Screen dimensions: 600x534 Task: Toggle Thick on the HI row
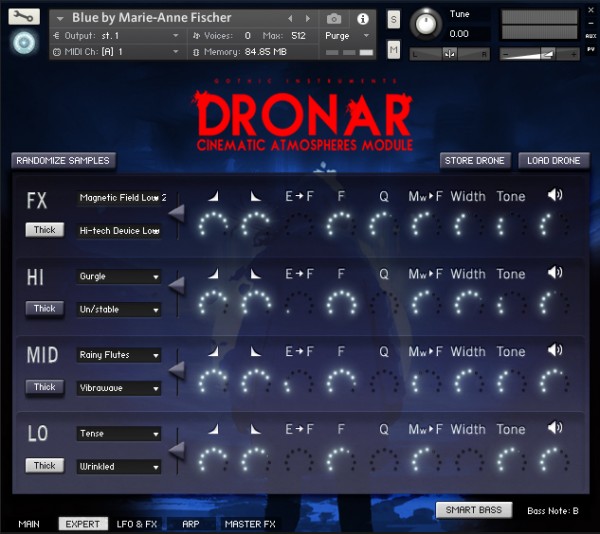tap(45, 308)
